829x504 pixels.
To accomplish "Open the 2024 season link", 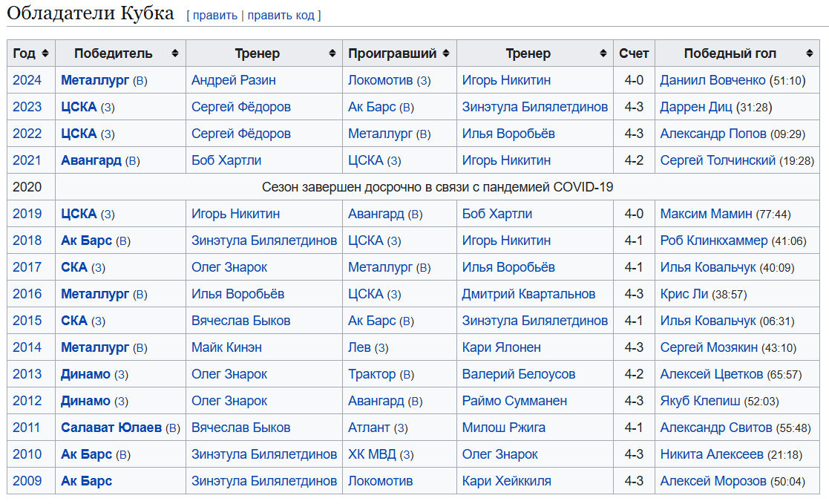I will pos(27,80).
